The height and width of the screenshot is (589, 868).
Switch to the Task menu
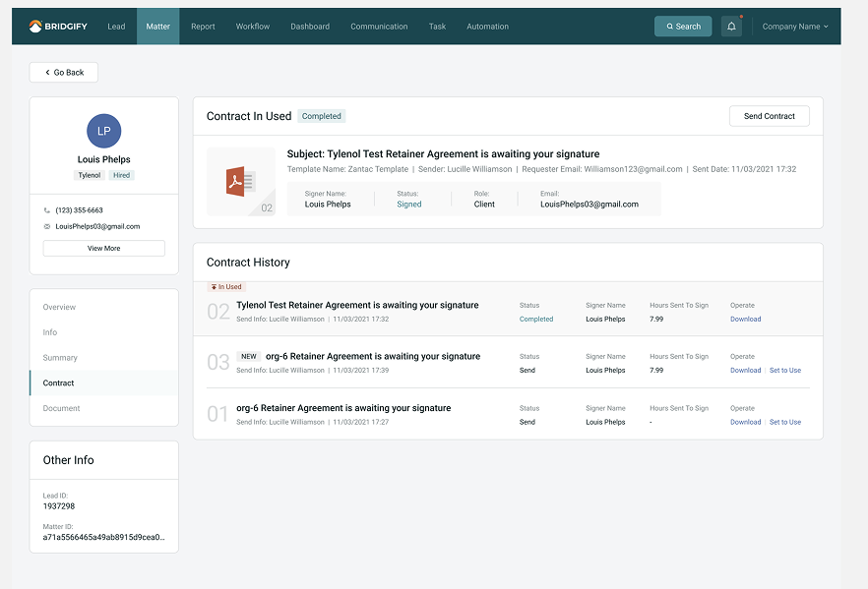click(x=437, y=26)
